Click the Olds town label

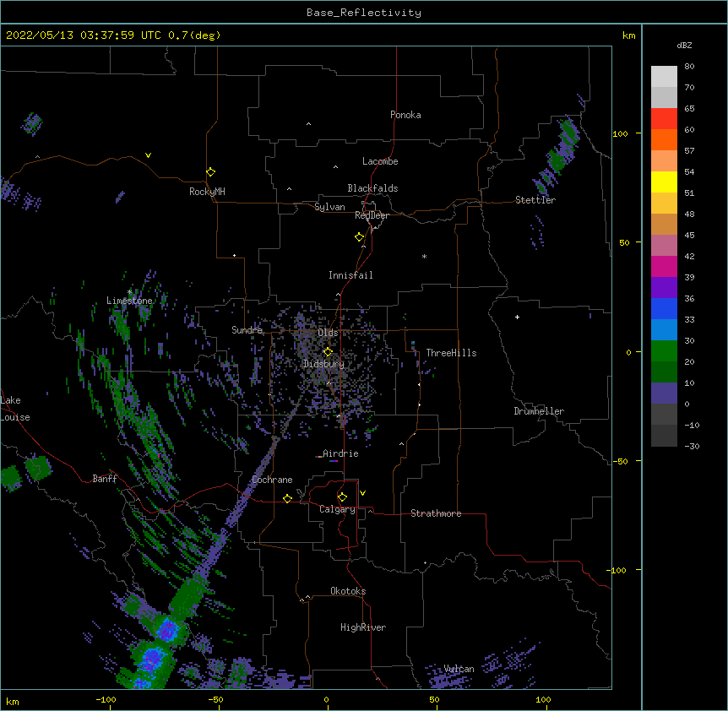[328, 333]
